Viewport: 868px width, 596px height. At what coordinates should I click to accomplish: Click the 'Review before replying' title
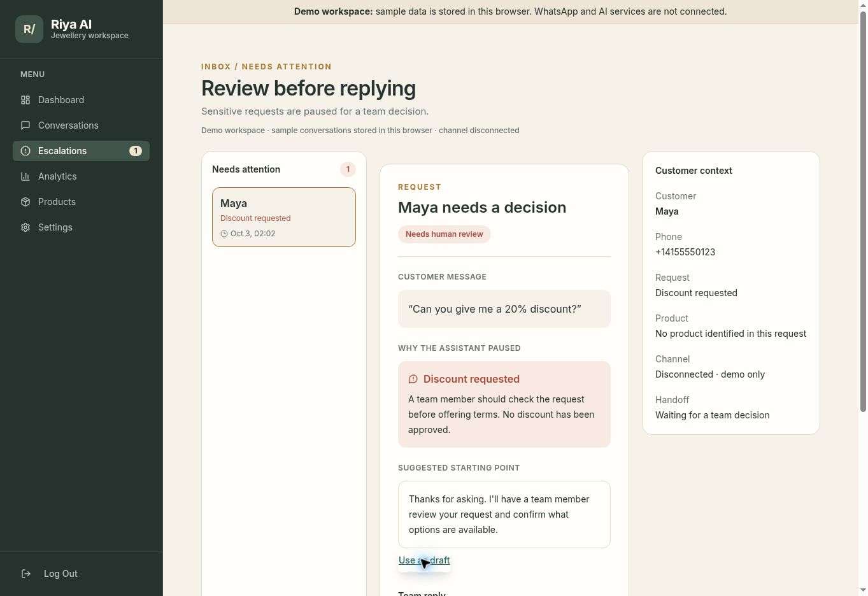pyautogui.click(x=308, y=89)
